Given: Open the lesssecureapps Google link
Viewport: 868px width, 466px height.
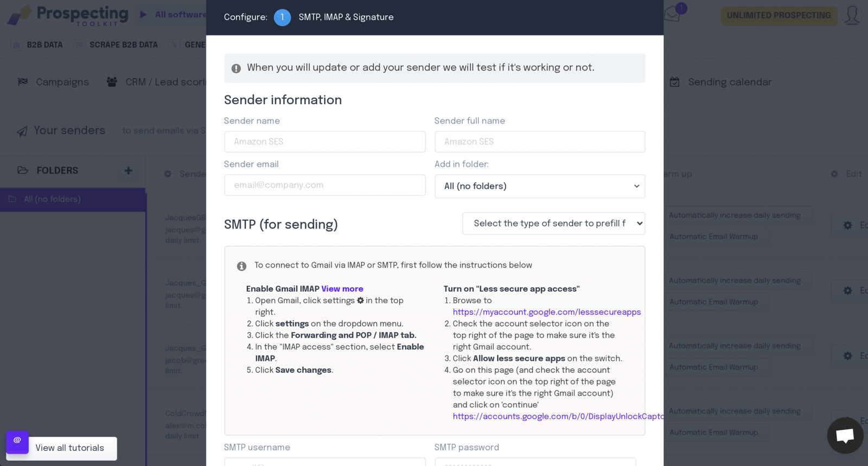Looking at the screenshot, I should tap(546, 312).
